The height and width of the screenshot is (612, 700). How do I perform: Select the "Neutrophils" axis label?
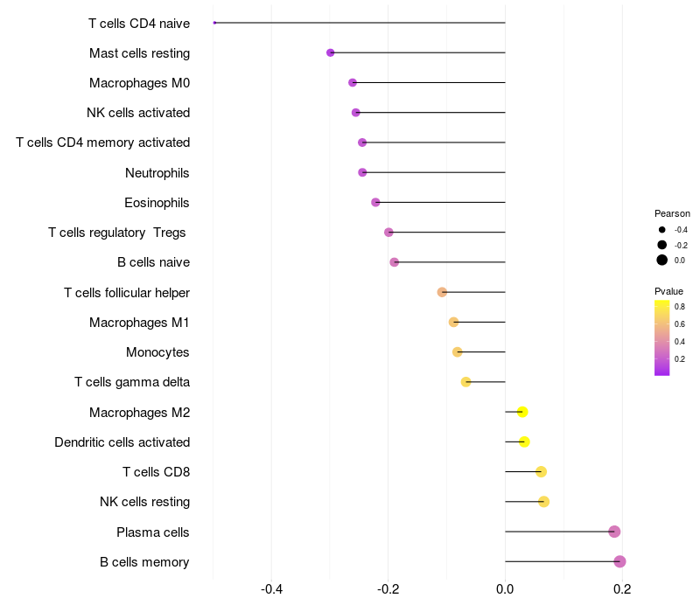pyautogui.click(x=157, y=172)
